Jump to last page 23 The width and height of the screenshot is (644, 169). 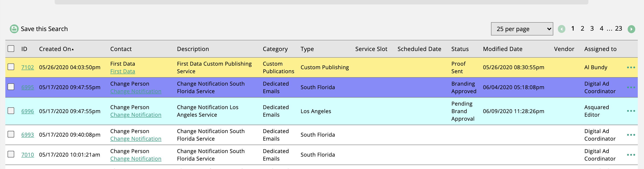(618, 28)
